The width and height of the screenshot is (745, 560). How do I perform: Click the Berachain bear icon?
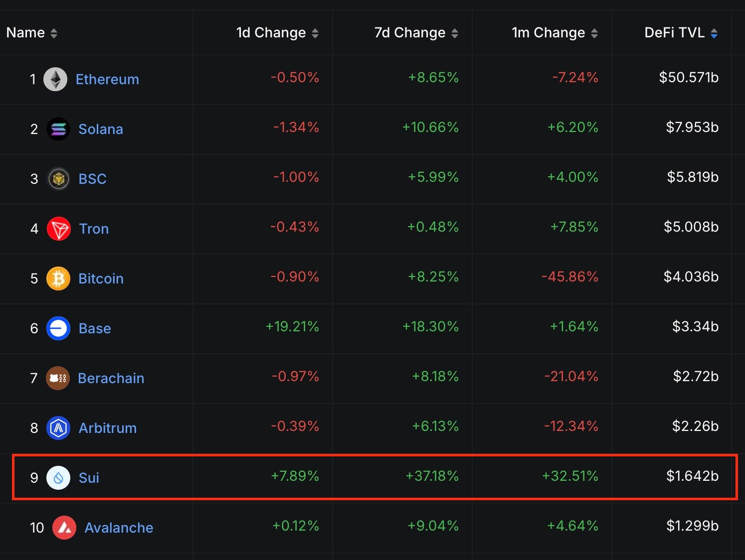(x=58, y=378)
